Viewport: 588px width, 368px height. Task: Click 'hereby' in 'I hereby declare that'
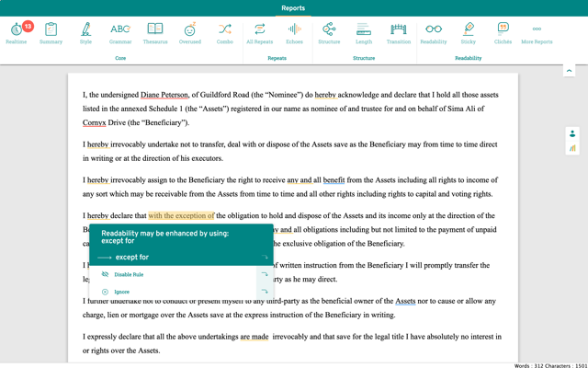[98, 216]
